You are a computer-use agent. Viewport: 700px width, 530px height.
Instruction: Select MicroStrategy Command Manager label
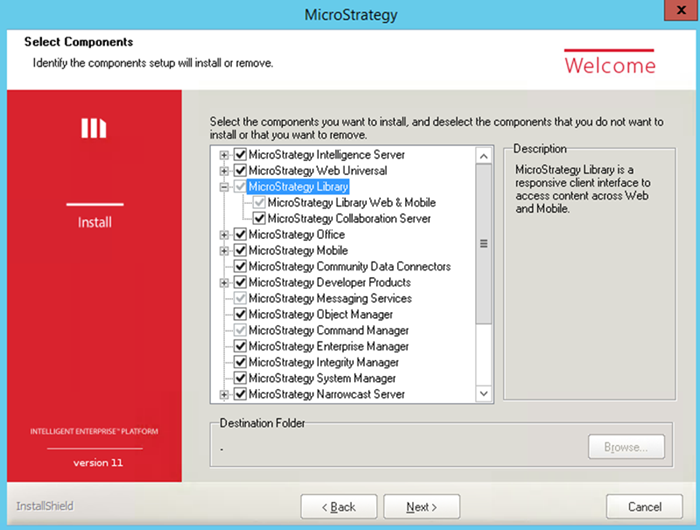(x=329, y=330)
